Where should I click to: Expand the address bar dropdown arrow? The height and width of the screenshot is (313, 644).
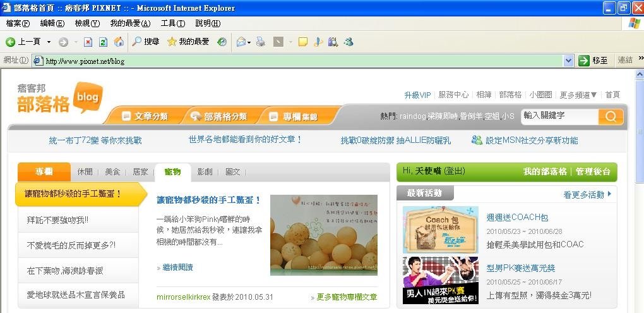568,61
